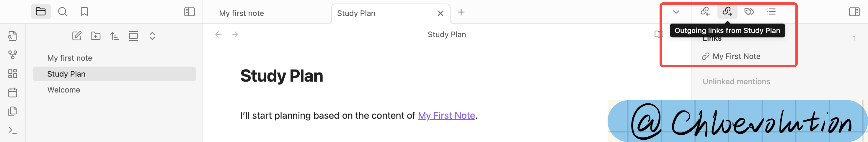Toggle the right sidebar visibility
This screenshot has width=868, height=142.
pyautogui.click(x=854, y=12)
